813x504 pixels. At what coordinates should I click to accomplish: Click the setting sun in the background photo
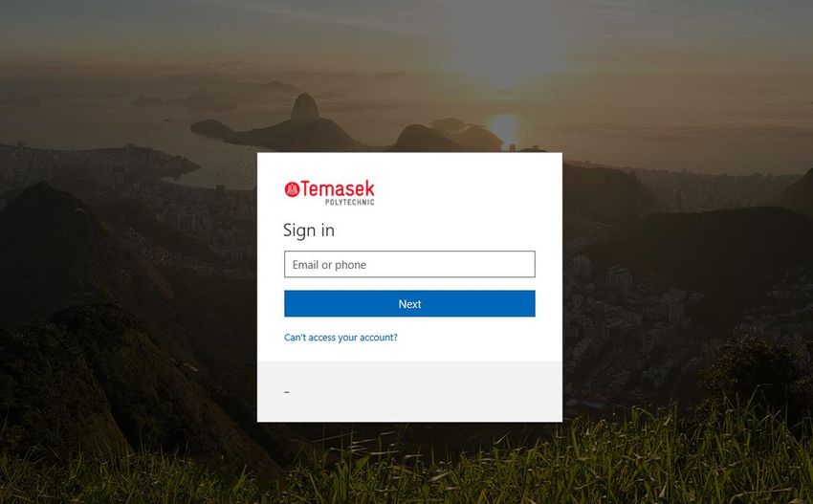[x=504, y=126]
